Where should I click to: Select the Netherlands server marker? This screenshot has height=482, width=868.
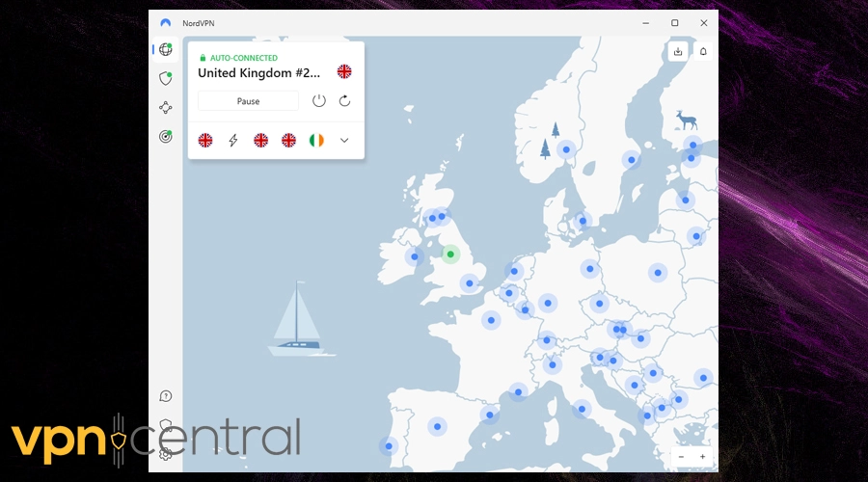pos(514,271)
